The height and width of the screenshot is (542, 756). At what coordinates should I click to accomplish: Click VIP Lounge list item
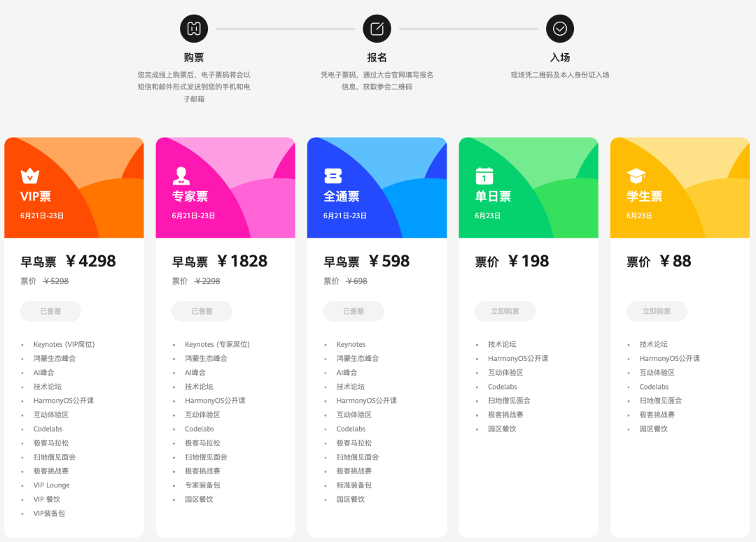point(52,485)
